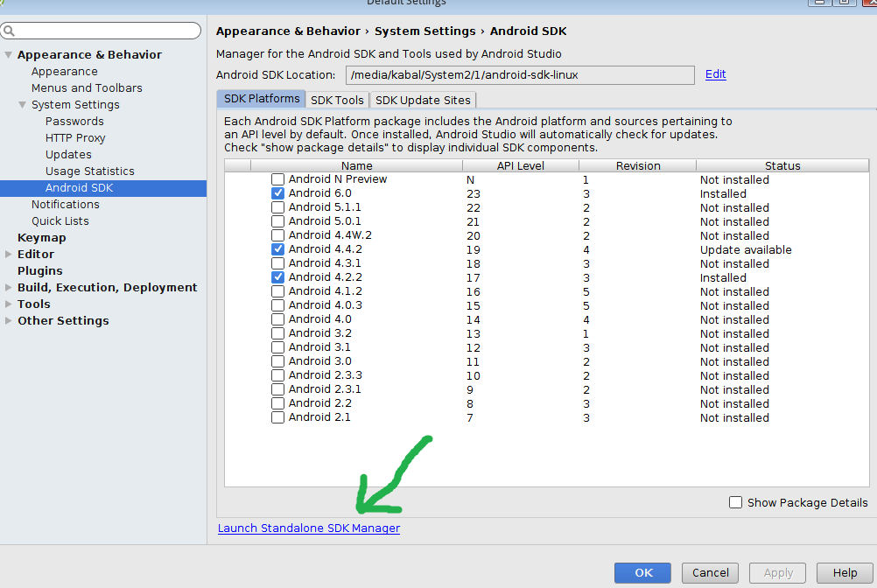Uncheck Android 4.4.2 platform
Viewport: 877px width, 588px height.
(x=277, y=249)
